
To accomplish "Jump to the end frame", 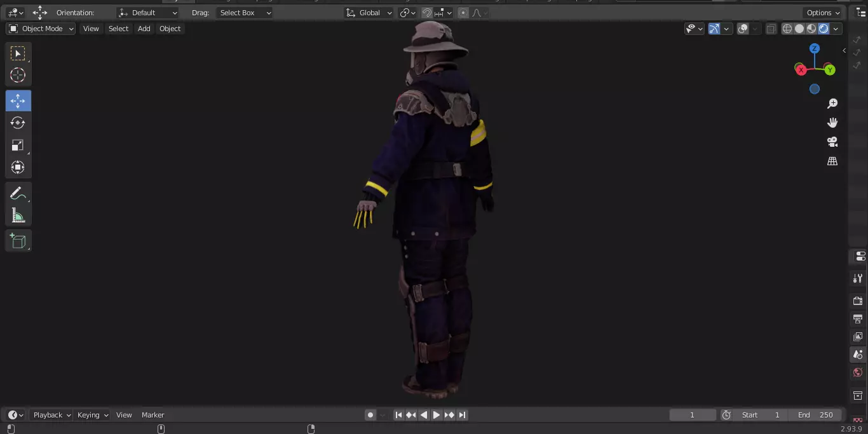I will [463, 415].
